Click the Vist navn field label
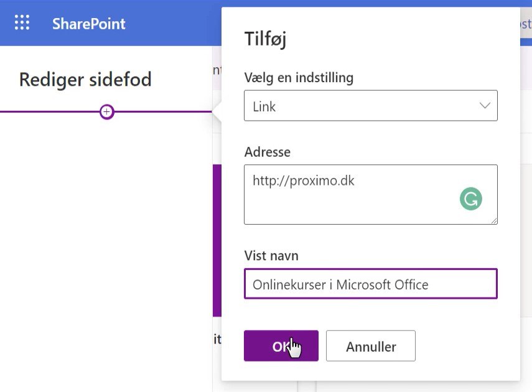532x392 pixels. [271, 256]
